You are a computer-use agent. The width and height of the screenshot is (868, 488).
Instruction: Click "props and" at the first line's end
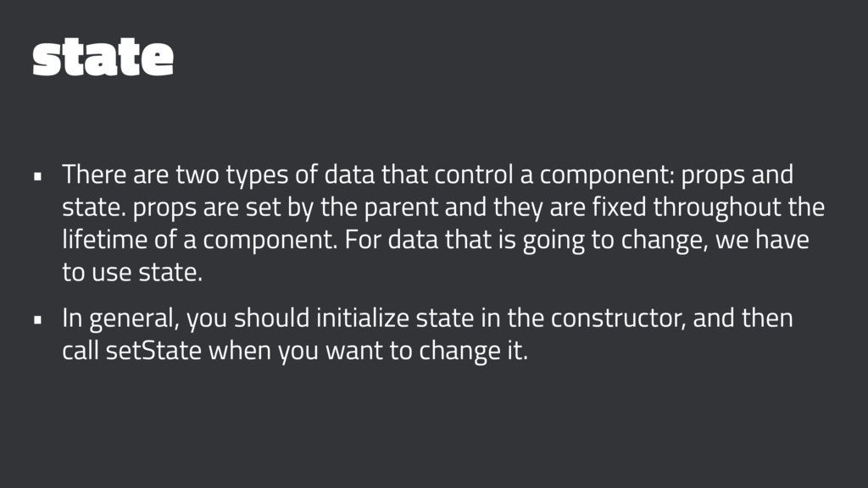pyautogui.click(x=737, y=175)
